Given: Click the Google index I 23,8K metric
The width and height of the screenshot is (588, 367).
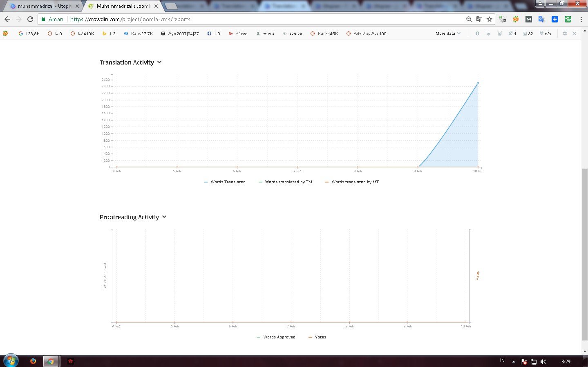Looking at the screenshot, I should (x=29, y=33).
